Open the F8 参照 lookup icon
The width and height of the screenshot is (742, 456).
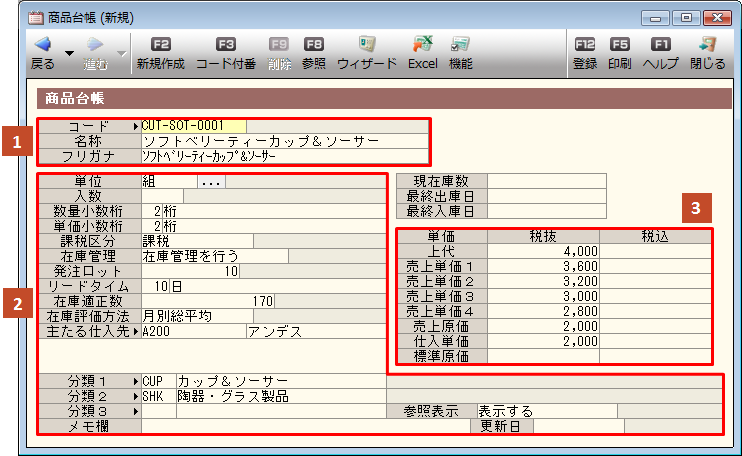[313, 45]
